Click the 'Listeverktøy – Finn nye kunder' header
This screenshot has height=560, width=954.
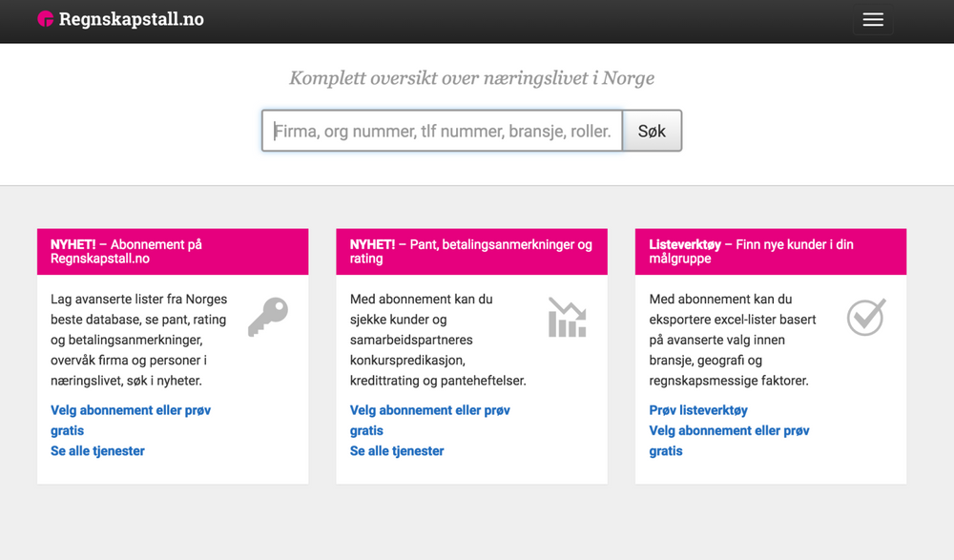click(771, 252)
